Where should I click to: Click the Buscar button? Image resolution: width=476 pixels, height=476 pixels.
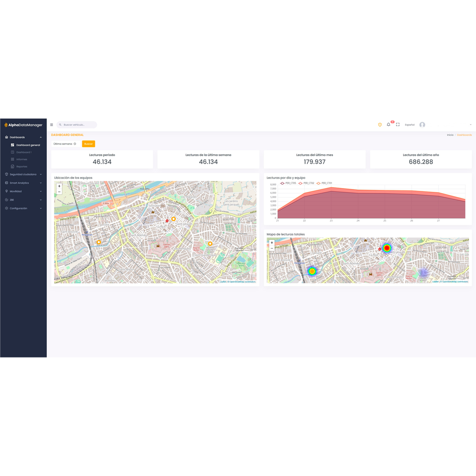coord(88,143)
